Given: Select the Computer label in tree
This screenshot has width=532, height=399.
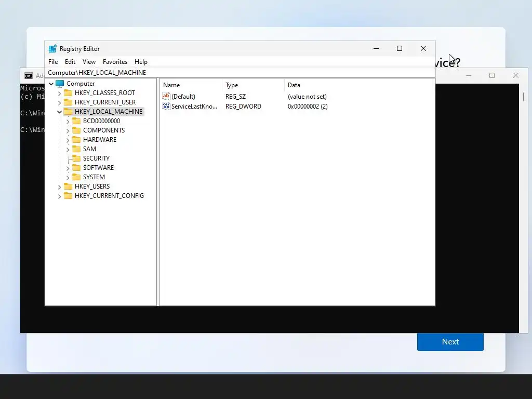Looking at the screenshot, I should (81, 84).
